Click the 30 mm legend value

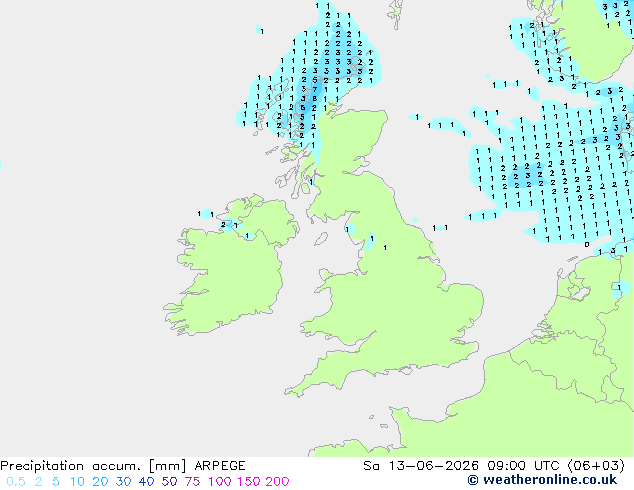[123, 482]
